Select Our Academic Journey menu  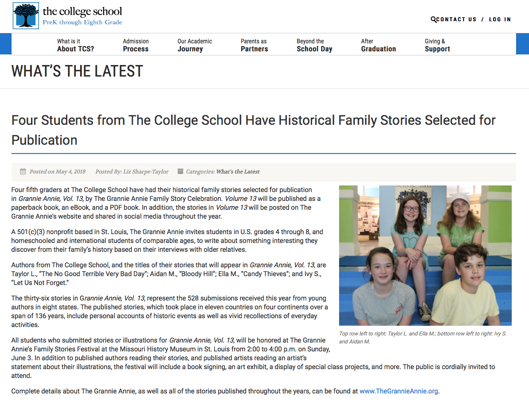pos(195,45)
